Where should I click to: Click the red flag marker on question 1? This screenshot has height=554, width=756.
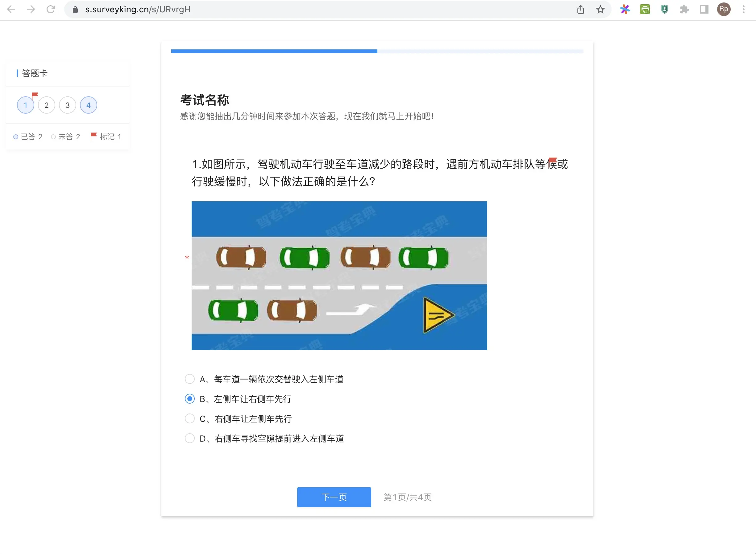[35, 95]
